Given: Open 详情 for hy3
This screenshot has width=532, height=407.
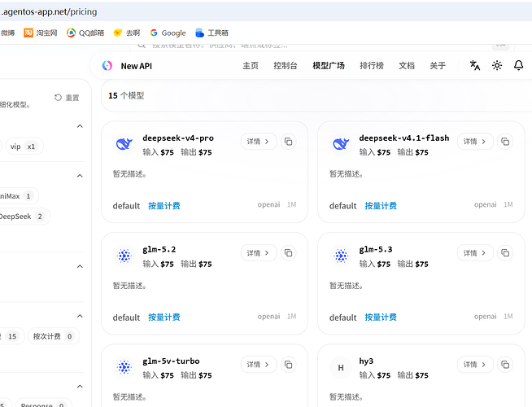Looking at the screenshot, I should (x=475, y=365).
